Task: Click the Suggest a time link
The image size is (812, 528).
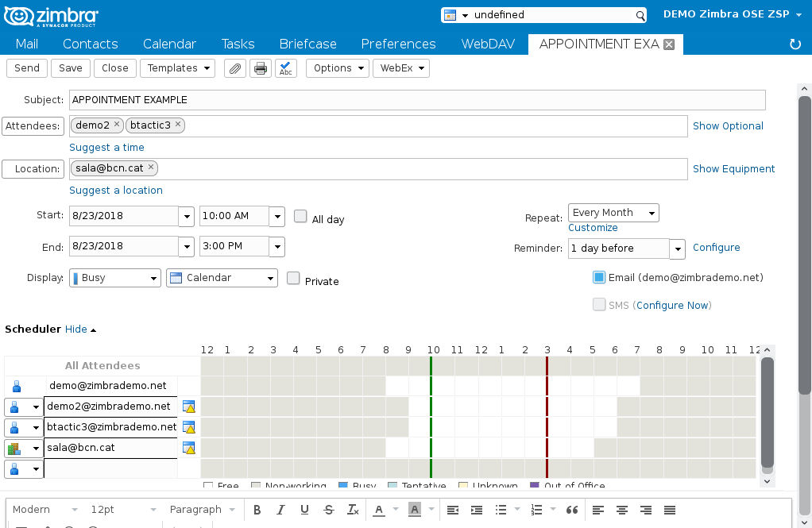Action: 106,148
